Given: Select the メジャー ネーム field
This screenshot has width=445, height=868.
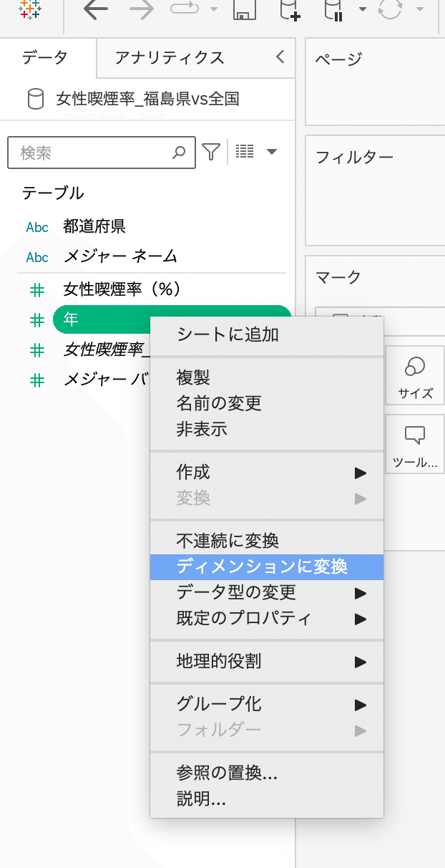Looking at the screenshot, I should [x=120, y=256].
